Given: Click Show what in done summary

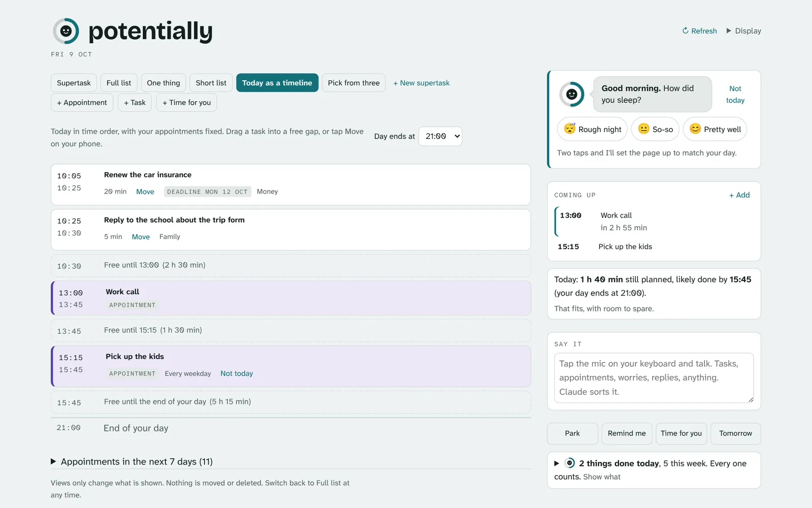Looking at the screenshot, I should [x=602, y=477].
